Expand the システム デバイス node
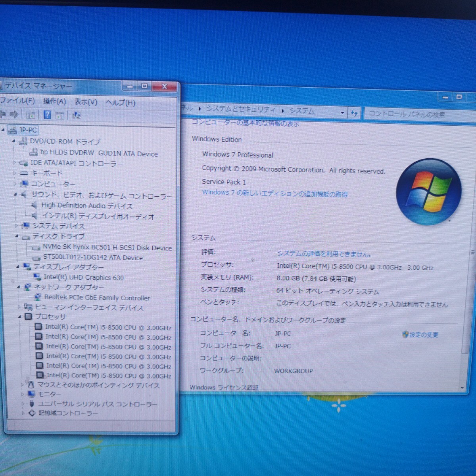 coord(17,226)
